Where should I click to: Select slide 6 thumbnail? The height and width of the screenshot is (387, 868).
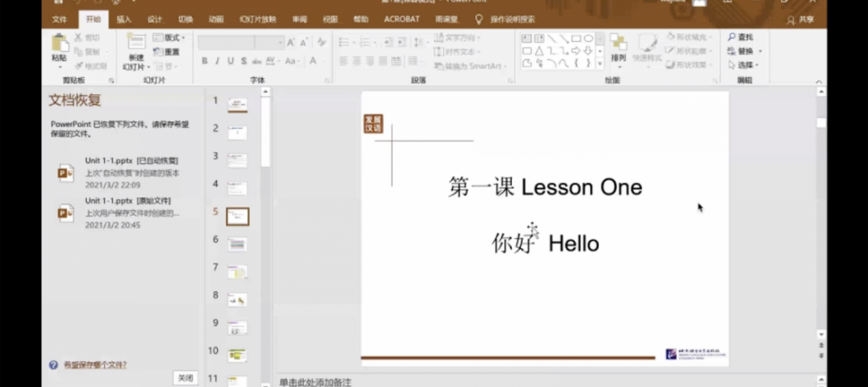(x=238, y=245)
